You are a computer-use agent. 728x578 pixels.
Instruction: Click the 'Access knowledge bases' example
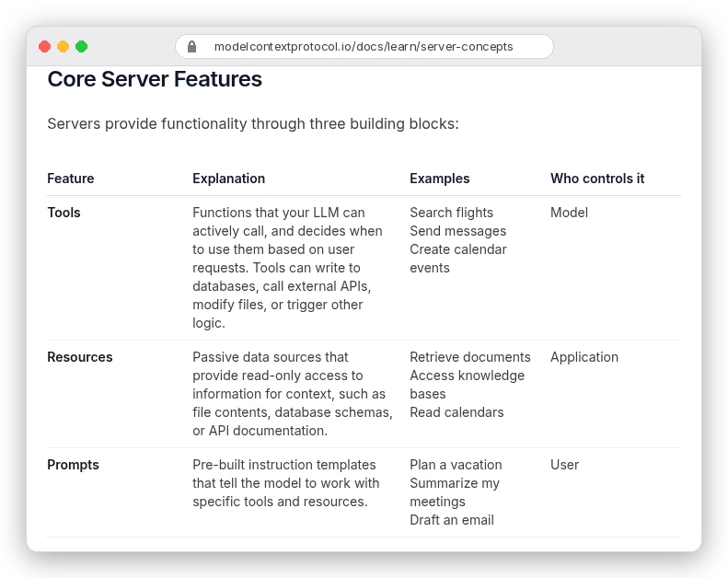click(467, 385)
